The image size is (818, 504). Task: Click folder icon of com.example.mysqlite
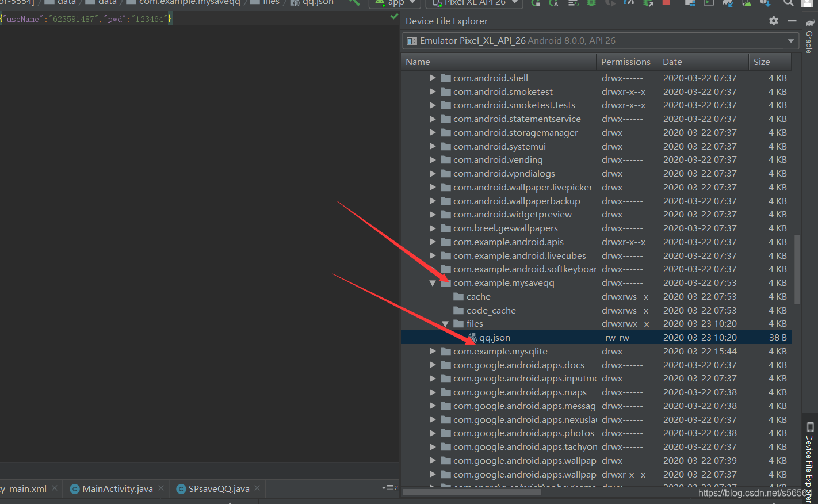[445, 352]
